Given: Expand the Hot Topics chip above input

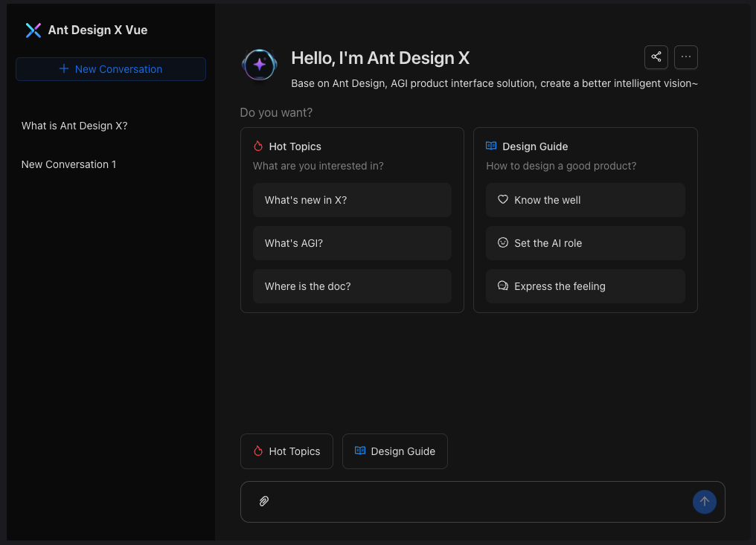Looking at the screenshot, I should (286, 451).
